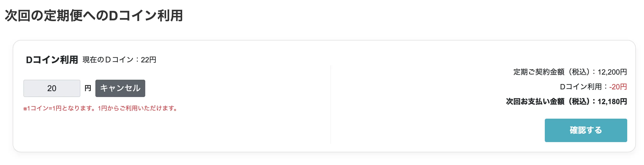Select the coin amount input showing 20
This screenshot has height=165, width=644.
[52, 88]
